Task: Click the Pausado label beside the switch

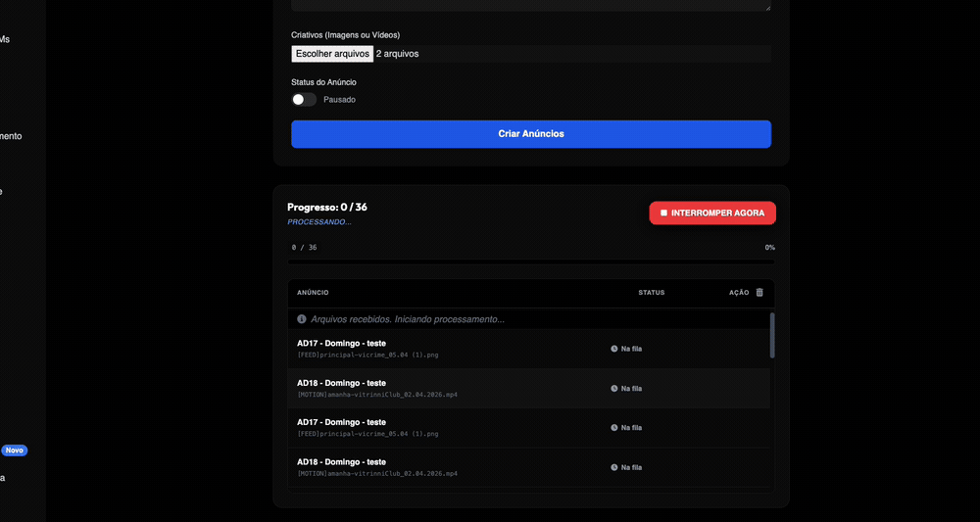Action: point(339,99)
